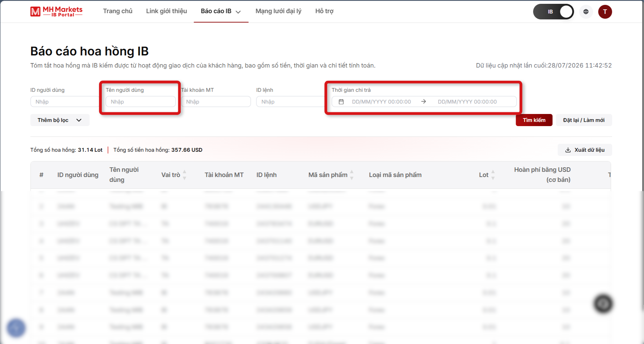644x344 pixels.
Task: Click the blue floating circle button bottom-left
Action: coord(16,328)
